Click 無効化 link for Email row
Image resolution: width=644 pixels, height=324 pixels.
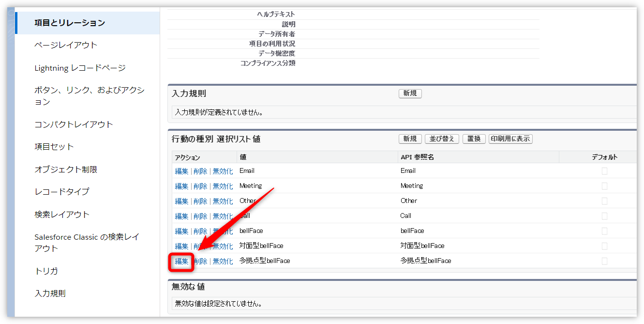tap(223, 171)
